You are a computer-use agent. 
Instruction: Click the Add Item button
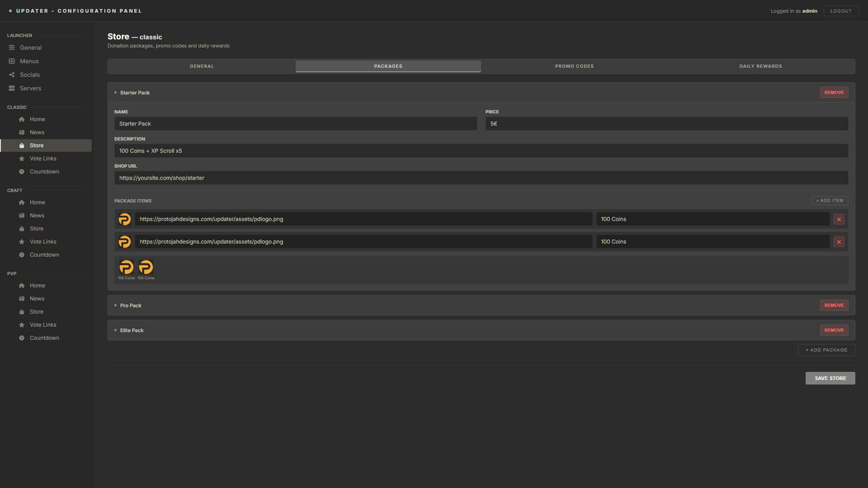(x=830, y=201)
